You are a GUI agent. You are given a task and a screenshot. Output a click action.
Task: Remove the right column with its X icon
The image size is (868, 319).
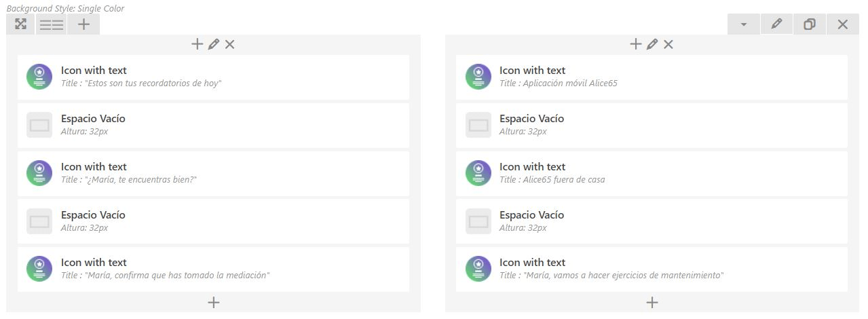(x=668, y=44)
